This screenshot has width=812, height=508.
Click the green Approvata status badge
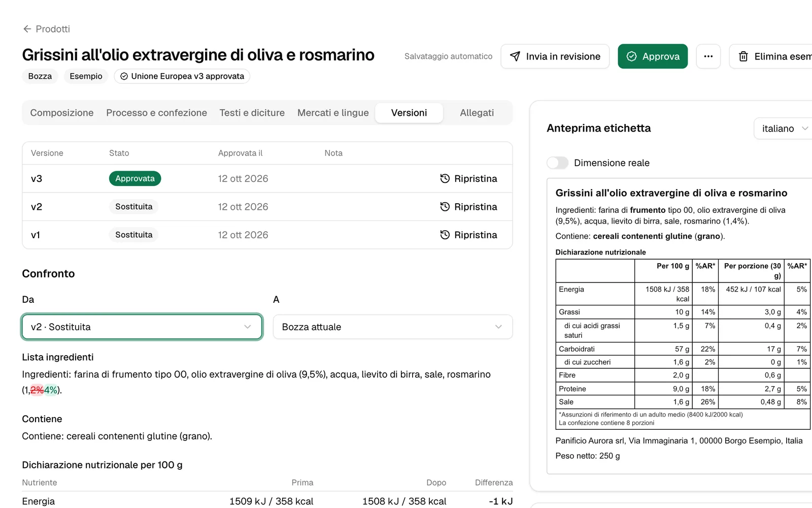(135, 178)
